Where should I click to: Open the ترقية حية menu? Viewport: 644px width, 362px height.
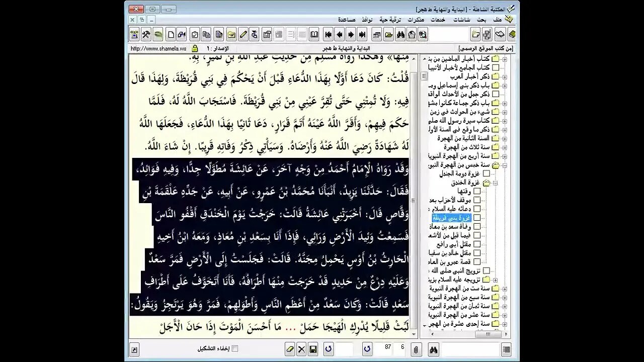tap(390, 20)
